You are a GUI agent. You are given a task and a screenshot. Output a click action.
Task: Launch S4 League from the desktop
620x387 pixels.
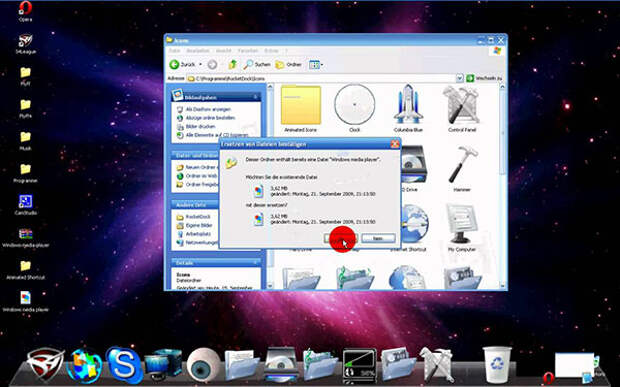(x=25, y=43)
